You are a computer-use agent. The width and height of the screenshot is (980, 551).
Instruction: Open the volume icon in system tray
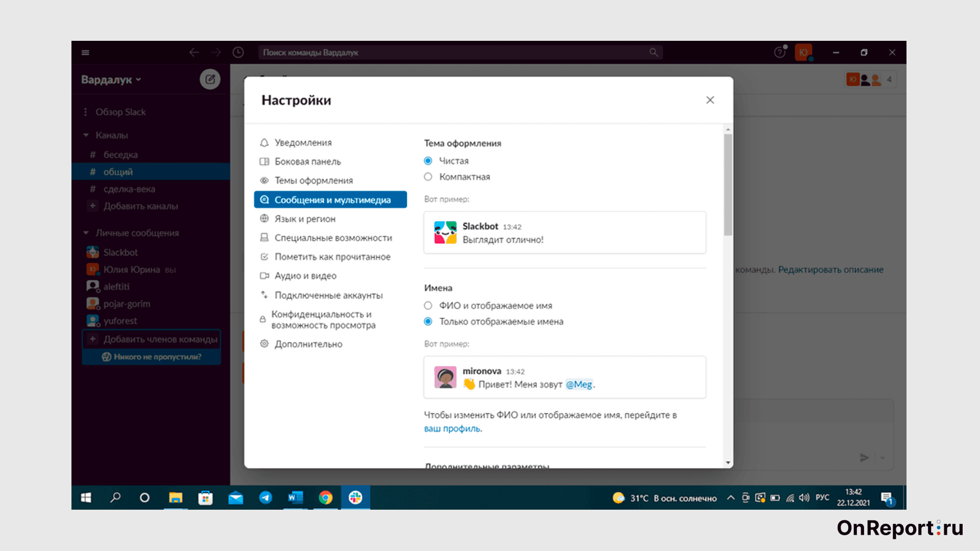pos(804,497)
